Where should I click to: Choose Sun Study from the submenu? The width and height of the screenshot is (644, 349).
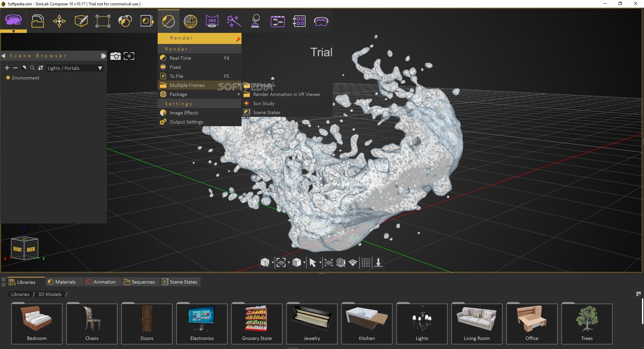click(x=287, y=103)
